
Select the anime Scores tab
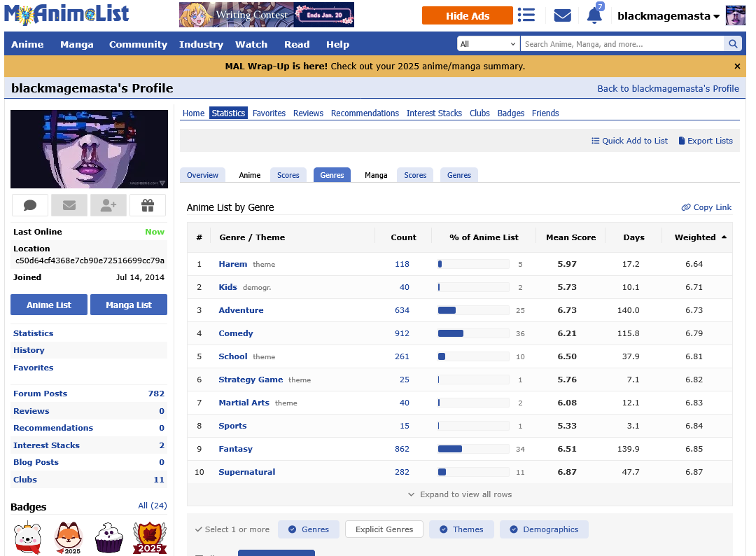click(288, 175)
